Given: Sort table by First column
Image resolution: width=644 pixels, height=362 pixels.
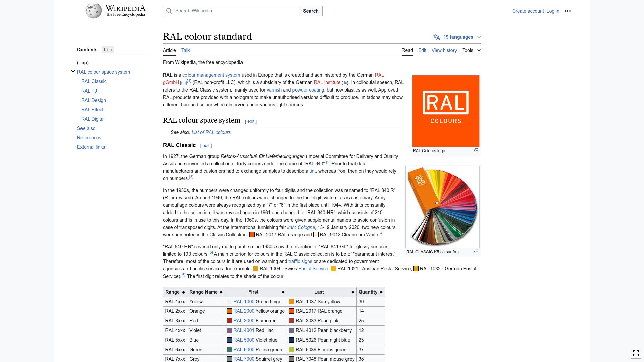Looking at the screenshot, I should point(256,292).
